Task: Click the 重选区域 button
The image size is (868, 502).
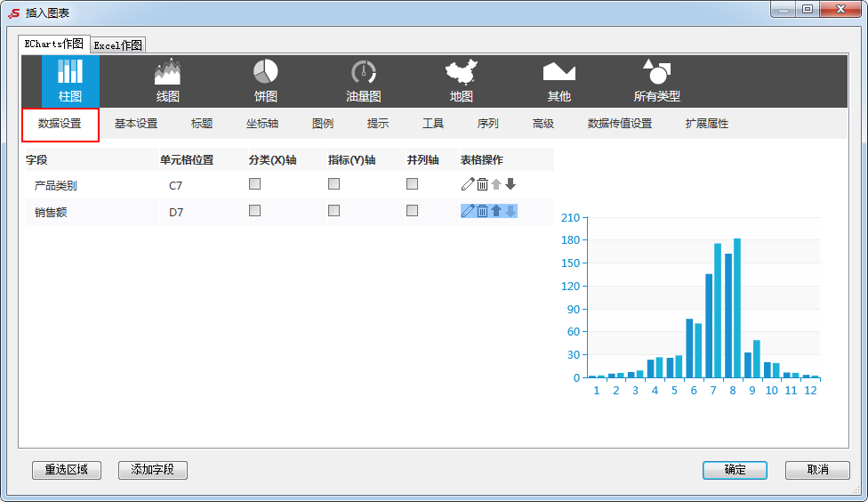Action: 67,470
